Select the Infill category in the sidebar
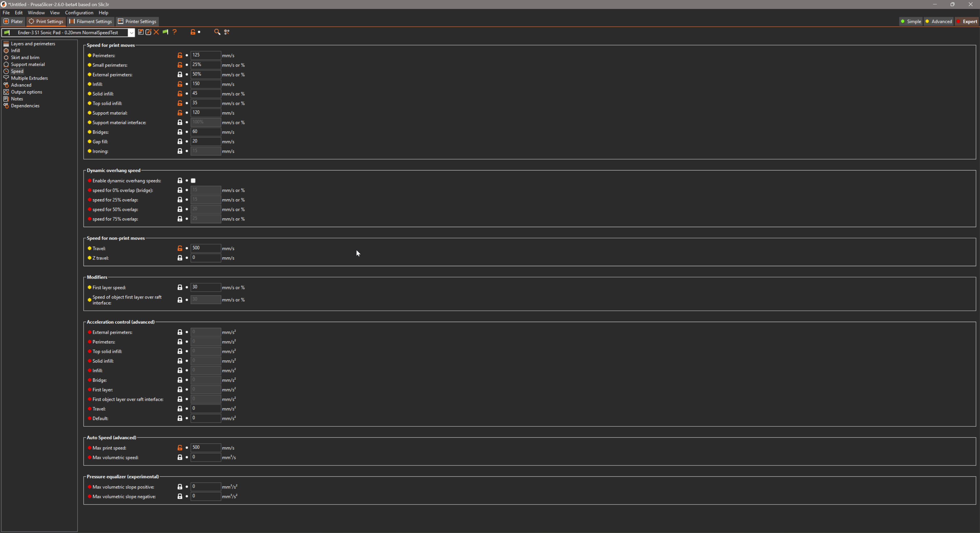 16,50
